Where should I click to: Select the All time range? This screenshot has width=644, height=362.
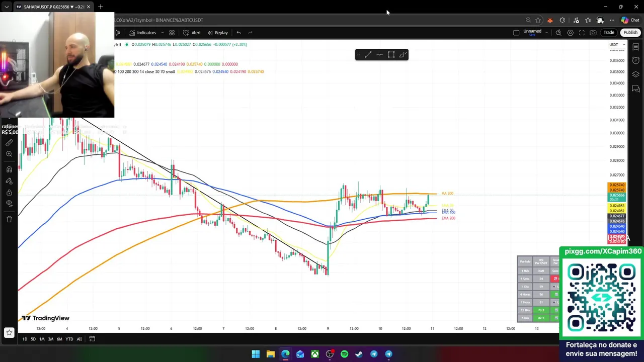point(79,339)
